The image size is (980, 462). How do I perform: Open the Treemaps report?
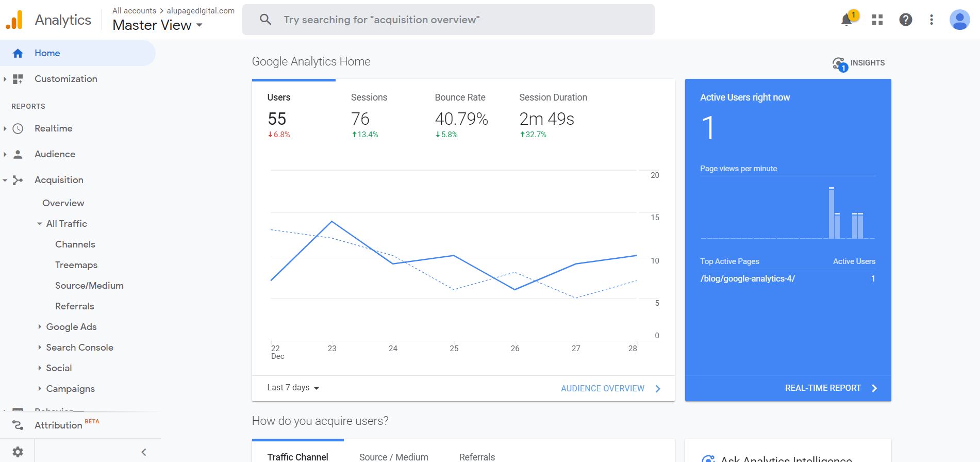point(76,265)
